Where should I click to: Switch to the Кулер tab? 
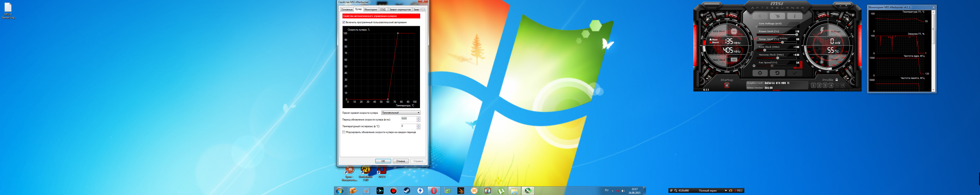(358, 9)
